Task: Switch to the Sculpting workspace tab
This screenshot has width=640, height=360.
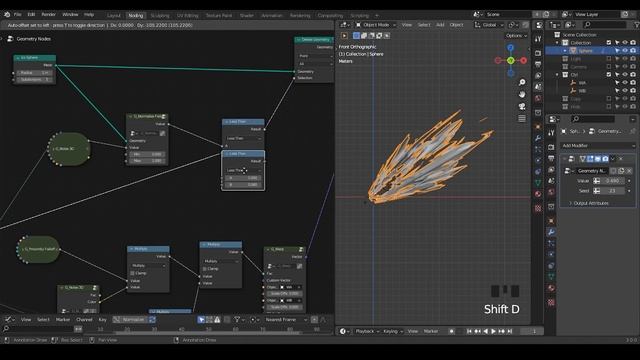Action: pyautogui.click(x=160, y=16)
